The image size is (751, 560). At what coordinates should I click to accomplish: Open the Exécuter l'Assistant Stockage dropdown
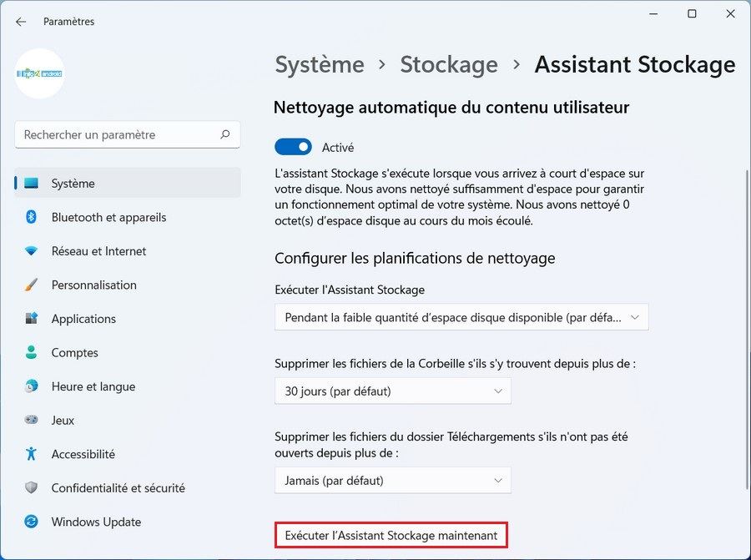[461, 317]
